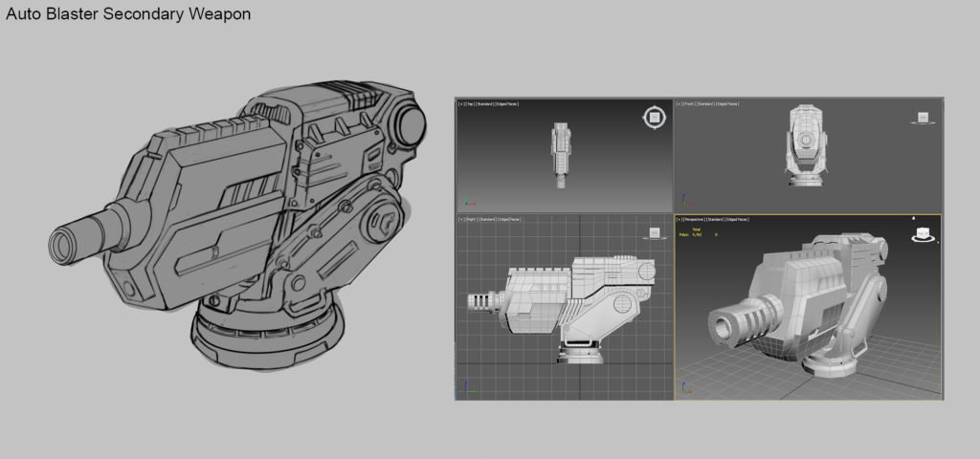This screenshot has width=980, height=459.
Task: Click the axis tripod in the Perspective viewport
Action: pos(685,388)
